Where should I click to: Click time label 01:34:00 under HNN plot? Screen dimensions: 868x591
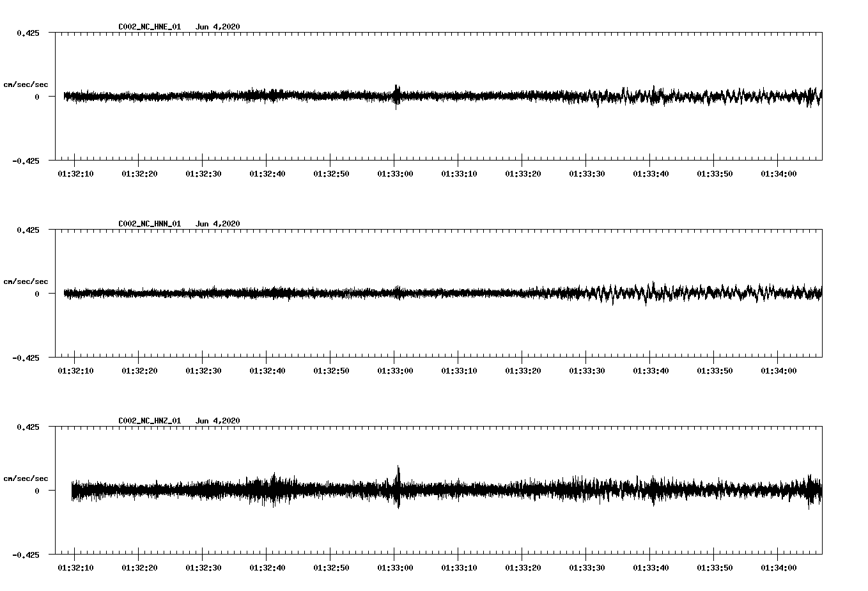[x=779, y=371]
